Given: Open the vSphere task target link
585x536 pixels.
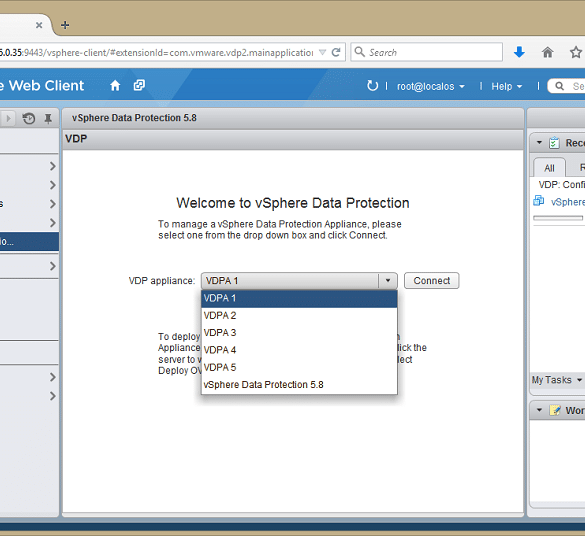Looking at the screenshot, I should tap(568, 202).
